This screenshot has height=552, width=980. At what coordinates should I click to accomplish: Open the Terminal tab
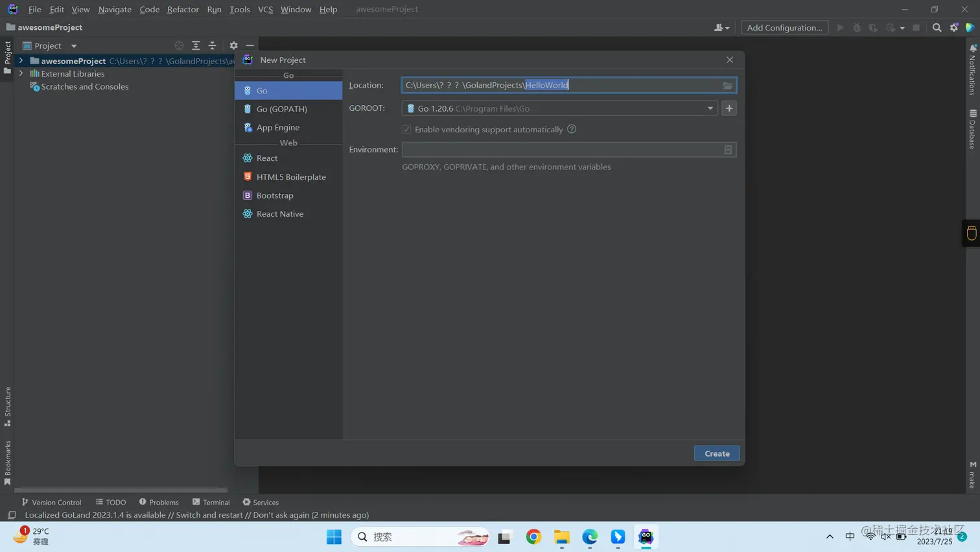click(x=211, y=502)
